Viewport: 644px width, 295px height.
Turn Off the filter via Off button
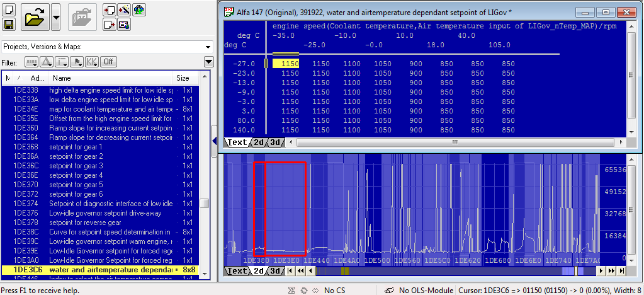click(108, 62)
